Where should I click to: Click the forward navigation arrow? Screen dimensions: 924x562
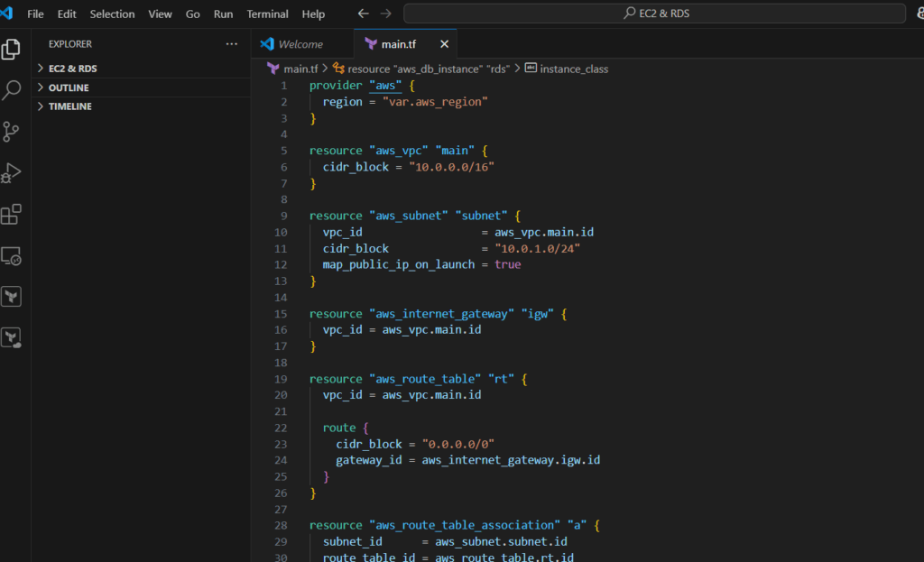[x=384, y=14]
